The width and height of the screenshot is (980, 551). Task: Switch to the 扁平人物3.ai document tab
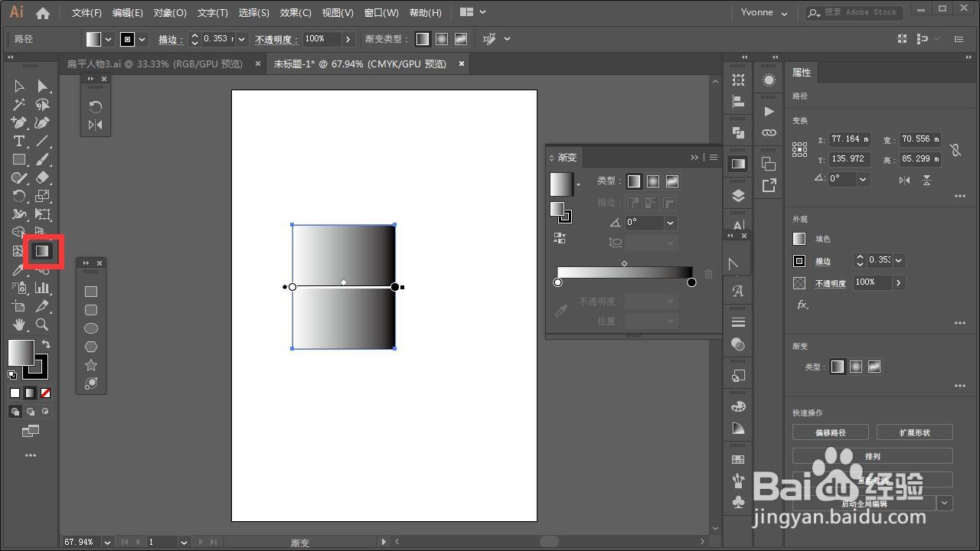click(x=155, y=64)
